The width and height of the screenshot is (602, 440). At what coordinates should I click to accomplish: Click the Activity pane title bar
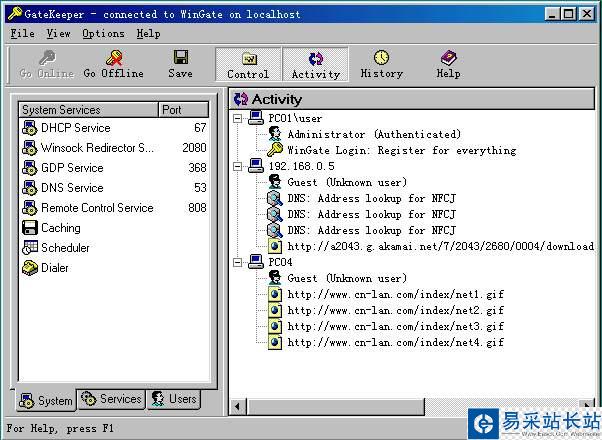[412, 99]
